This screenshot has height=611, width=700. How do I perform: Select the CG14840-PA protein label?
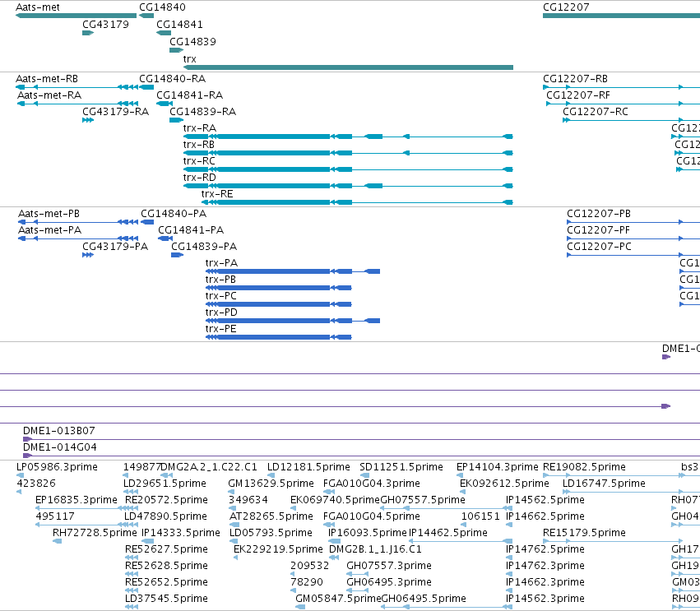point(174,215)
